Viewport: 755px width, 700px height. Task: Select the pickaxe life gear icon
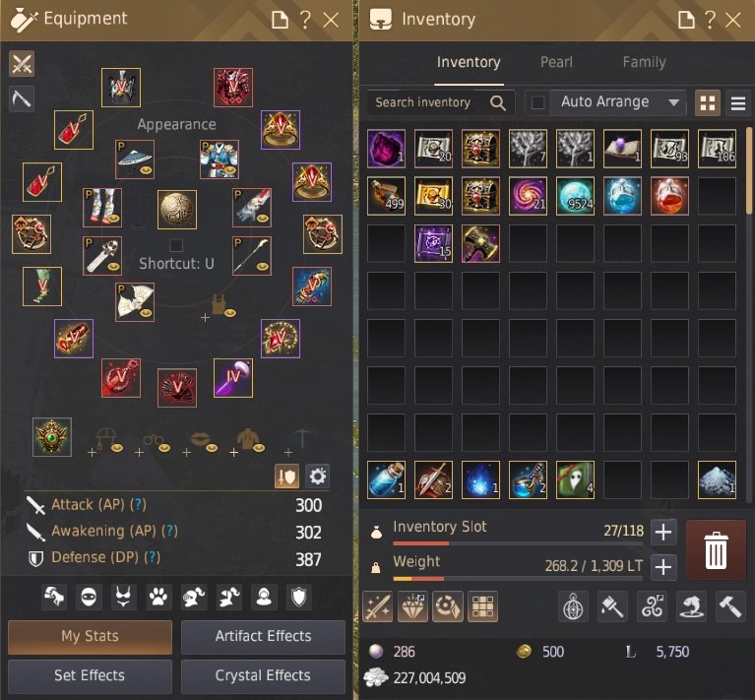[22, 99]
